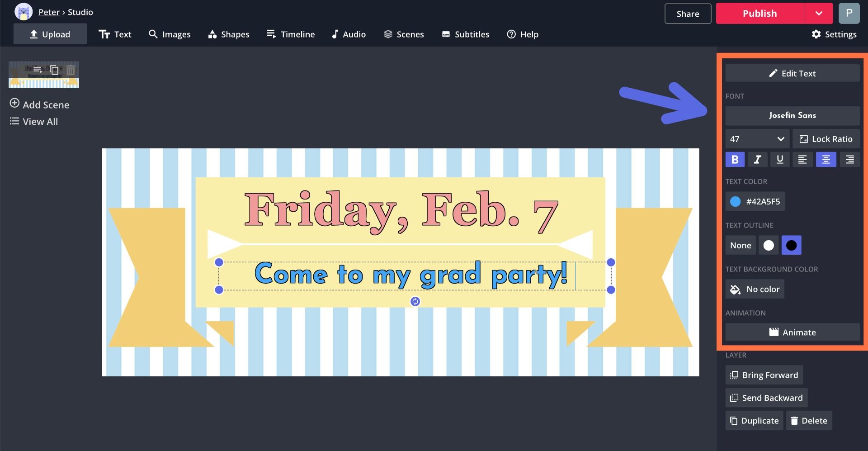Click the red Publish button
This screenshot has width=868, height=451.
coord(759,14)
